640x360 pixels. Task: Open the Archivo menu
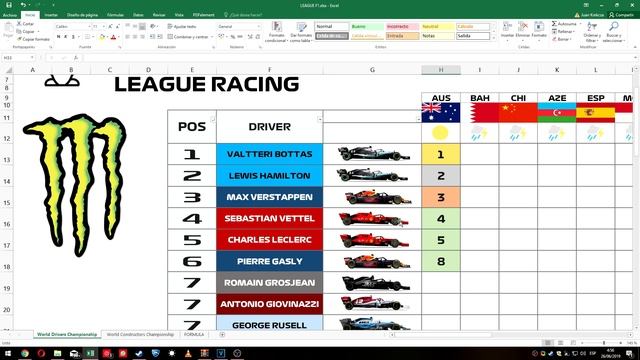[9, 15]
